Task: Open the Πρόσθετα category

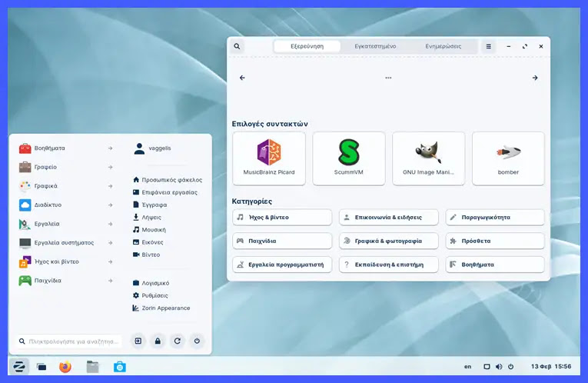Action: (495, 241)
